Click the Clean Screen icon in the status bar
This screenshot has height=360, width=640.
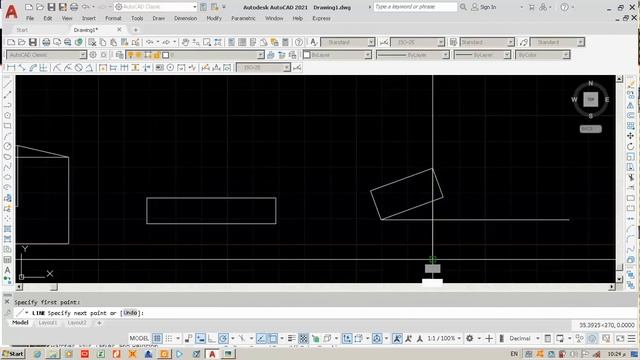(x=620, y=338)
